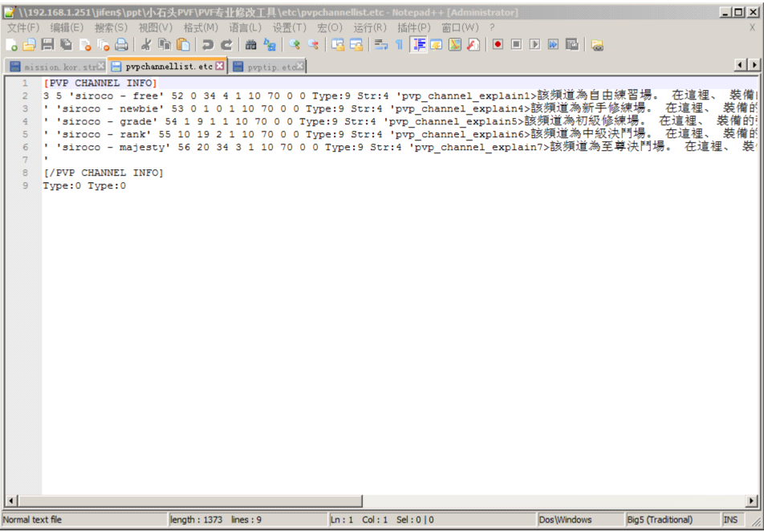Open the 文件(F) menu

pyautogui.click(x=23, y=28)
